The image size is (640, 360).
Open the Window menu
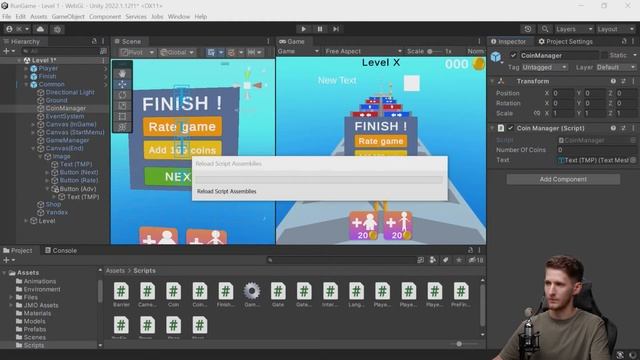pos(179,17)
